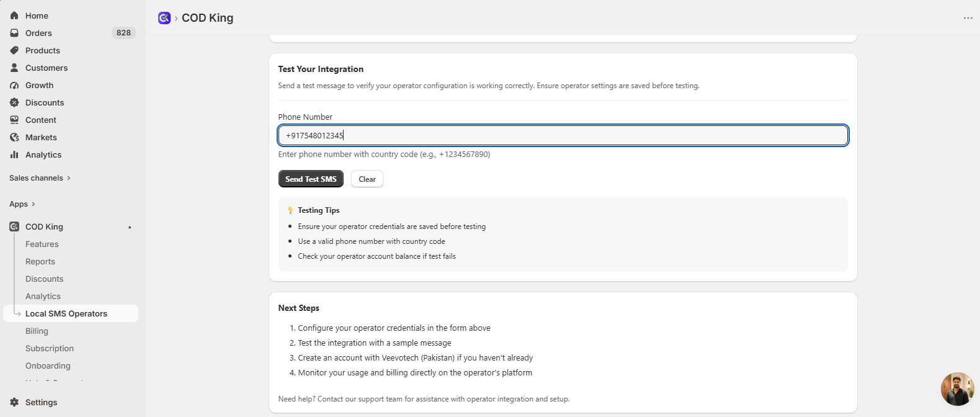Click the Markets globe icon

(x=14, y=137)
